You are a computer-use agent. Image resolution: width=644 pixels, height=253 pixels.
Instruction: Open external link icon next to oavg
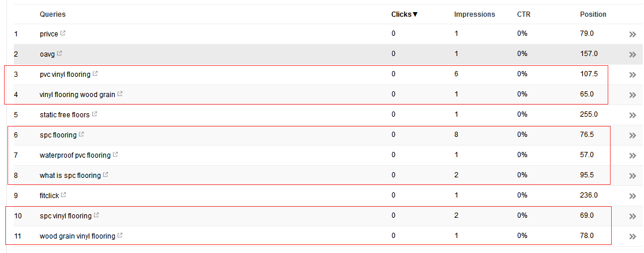pos(59,54)
